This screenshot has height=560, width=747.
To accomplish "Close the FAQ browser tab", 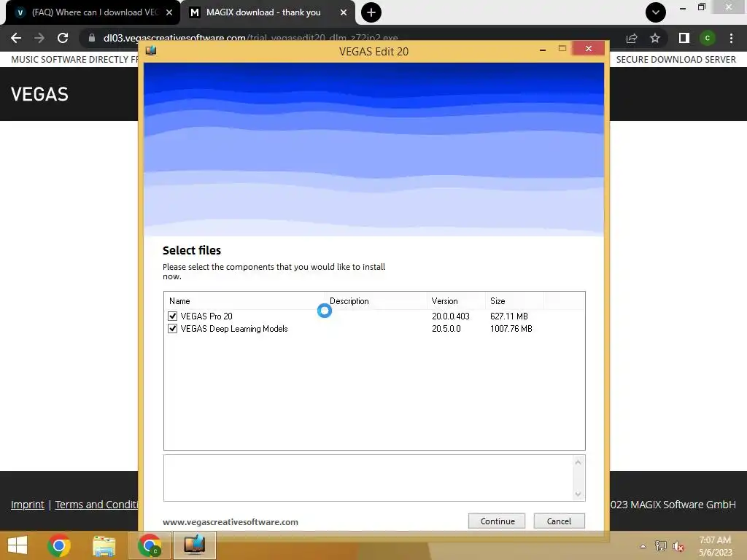I will [169, 13].
